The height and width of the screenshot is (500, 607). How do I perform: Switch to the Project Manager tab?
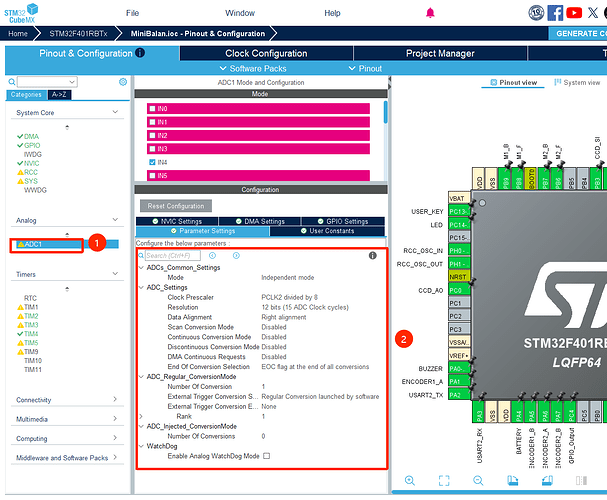pos(440,53)
